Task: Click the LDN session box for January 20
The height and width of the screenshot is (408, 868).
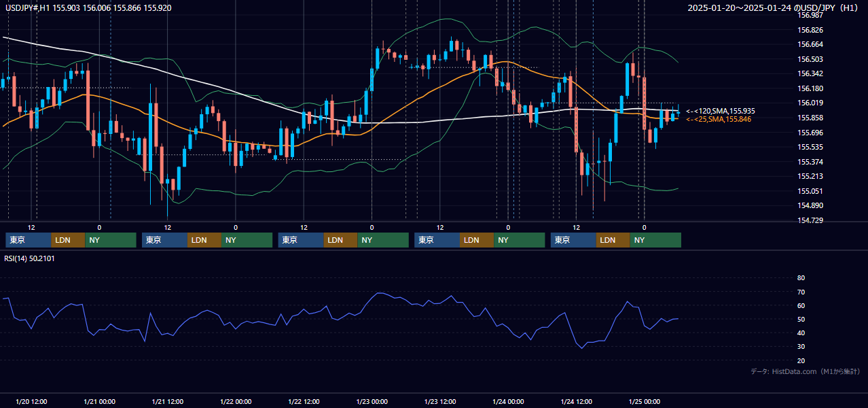Action: tap(68, 240)
